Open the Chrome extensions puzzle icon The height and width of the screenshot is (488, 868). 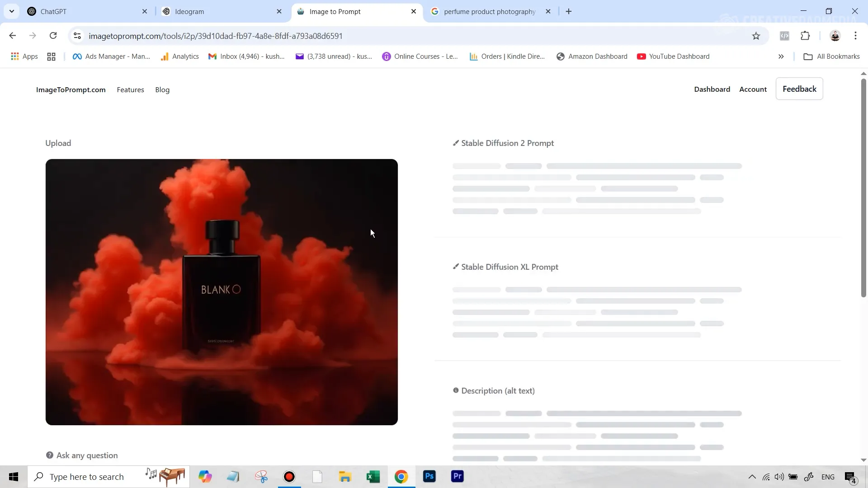[x=805, y=36]
